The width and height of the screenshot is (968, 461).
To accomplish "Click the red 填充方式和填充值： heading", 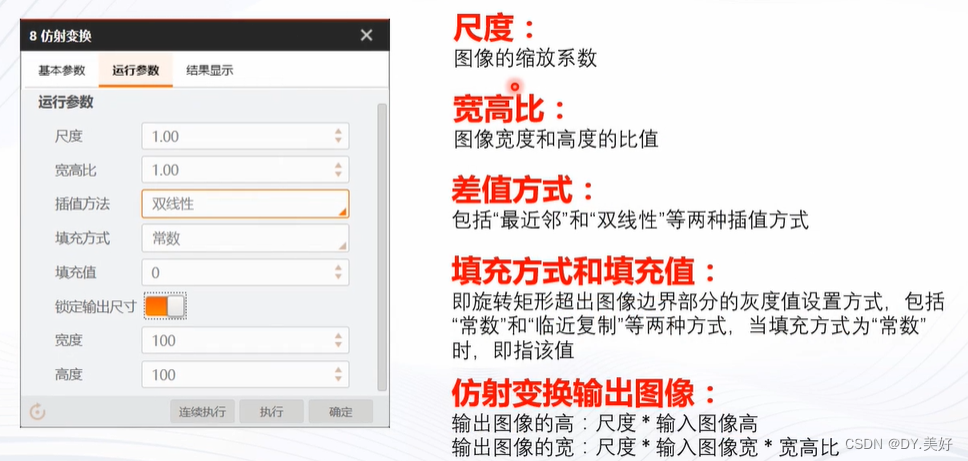I will click(585, 271).
